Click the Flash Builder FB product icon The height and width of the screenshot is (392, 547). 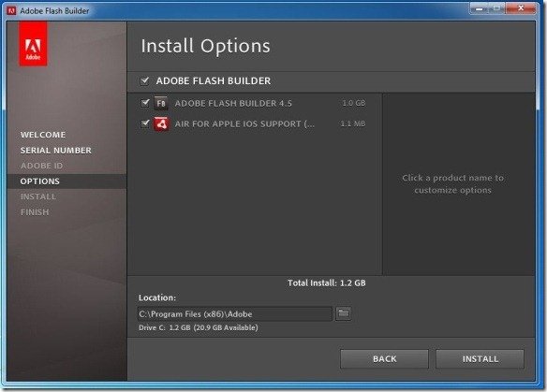point(161,103)
